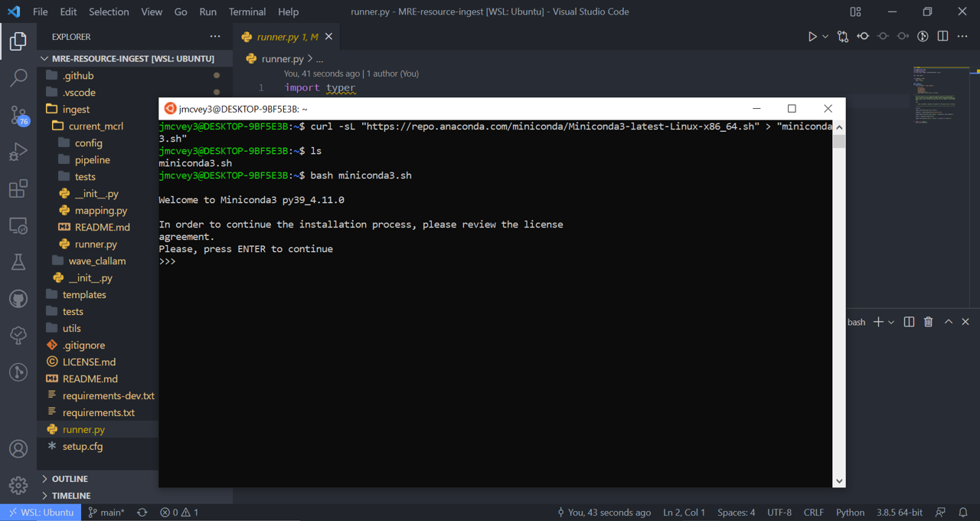Select the runner.py editor tab
This screenshot has height=521, width=980.
(288, 37)
